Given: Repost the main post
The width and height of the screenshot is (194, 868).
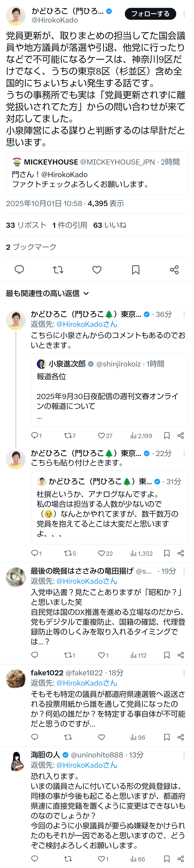Looking at the screenshot, I should pyautogui.click(x=58, y=270).
